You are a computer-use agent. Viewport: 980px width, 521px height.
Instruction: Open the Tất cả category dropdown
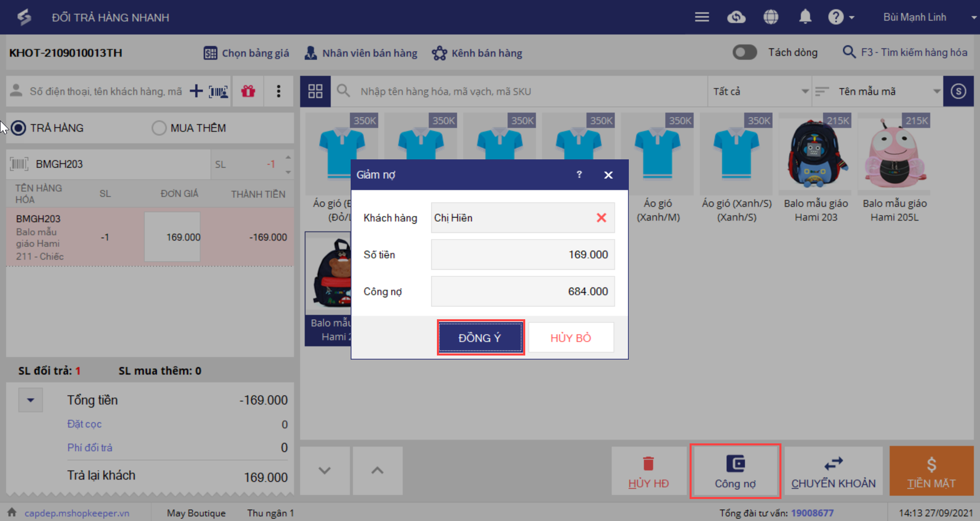(759, 91)
